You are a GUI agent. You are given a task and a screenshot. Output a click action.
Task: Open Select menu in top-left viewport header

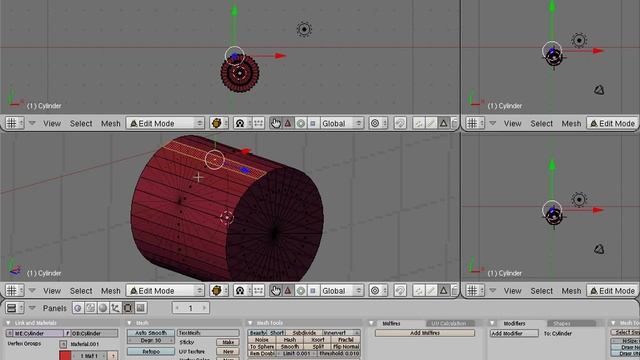click(x=81, y=123)
